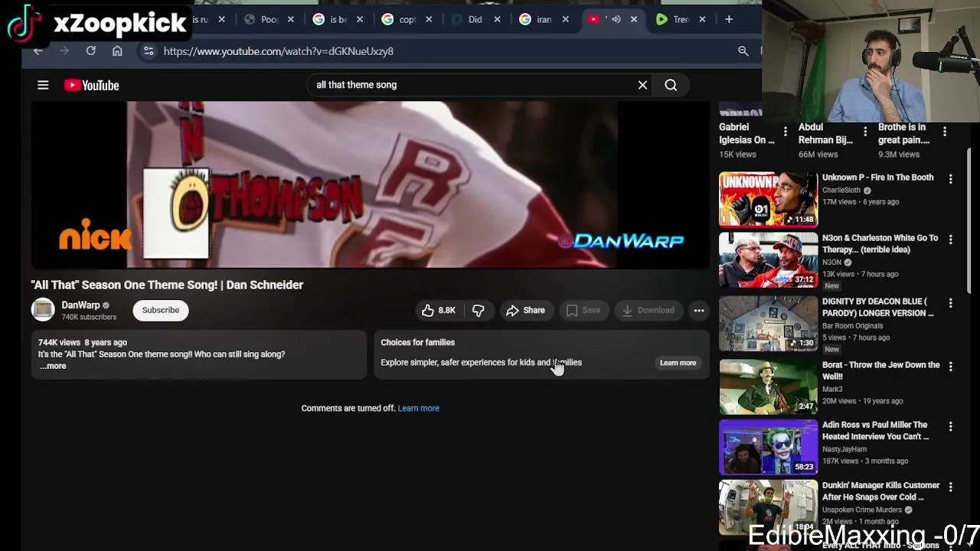Open options menu for Gabriel Iglesias video

pos(785,132)
